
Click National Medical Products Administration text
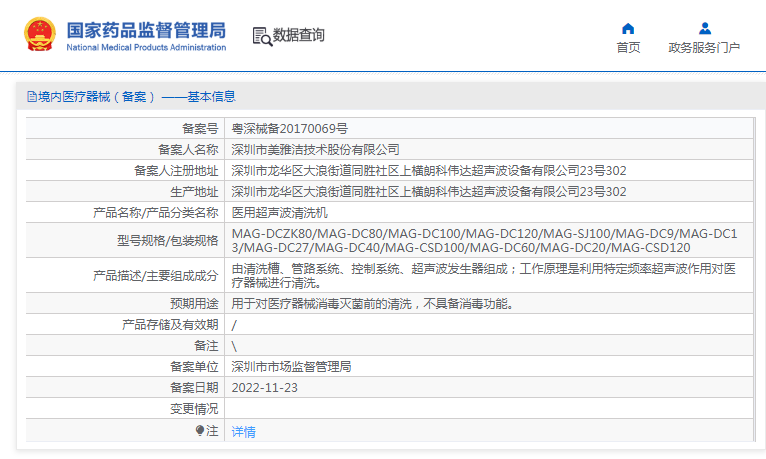coord(146,47)
